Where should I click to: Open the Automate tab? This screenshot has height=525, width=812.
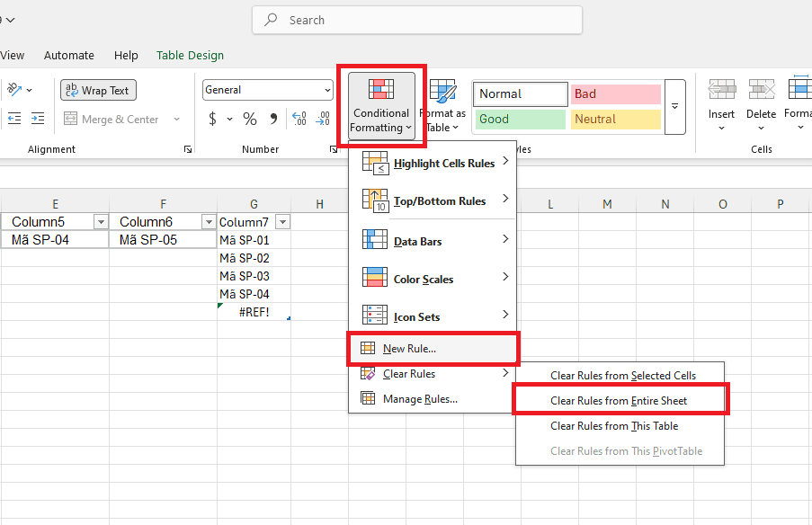tap(69, 56)
